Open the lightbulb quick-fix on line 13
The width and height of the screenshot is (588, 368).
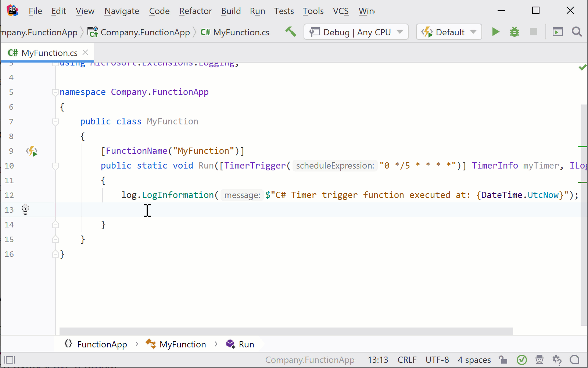click(25, 209)
